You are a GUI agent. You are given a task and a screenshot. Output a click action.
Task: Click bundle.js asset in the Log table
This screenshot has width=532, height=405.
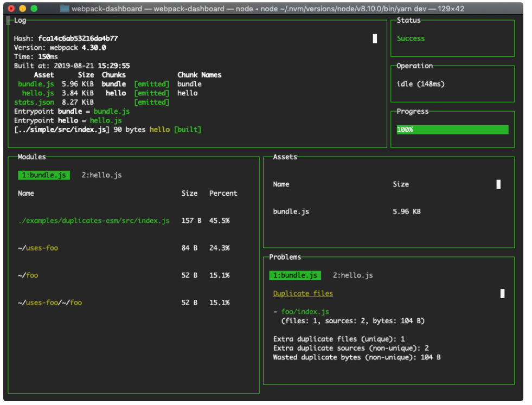point(36,85)
